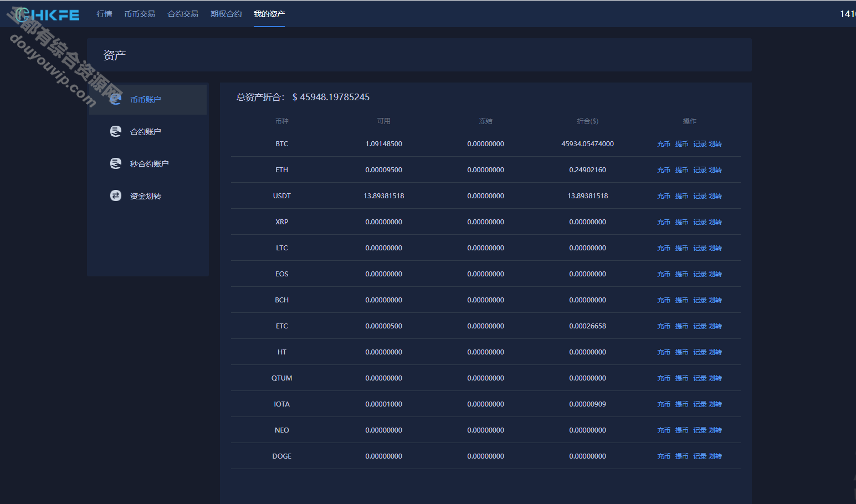
Task: Click 划转 in the LTC row
Action: click(x=715, y=248)
